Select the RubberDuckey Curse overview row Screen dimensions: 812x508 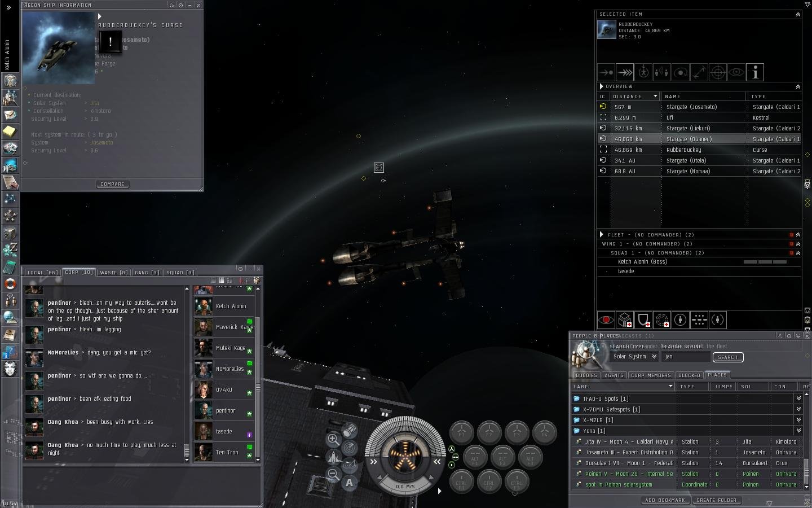pos(699,150)
